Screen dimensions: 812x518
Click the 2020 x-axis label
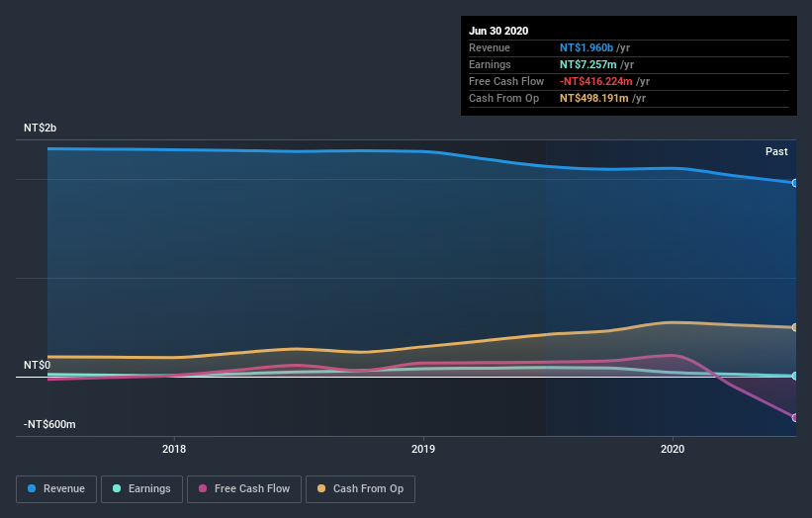click(x=673, y=449)
